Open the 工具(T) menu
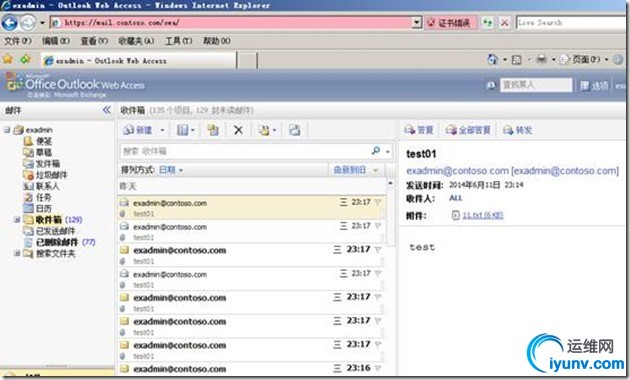This screenshot has height=380, width=630. pos(178,41)
